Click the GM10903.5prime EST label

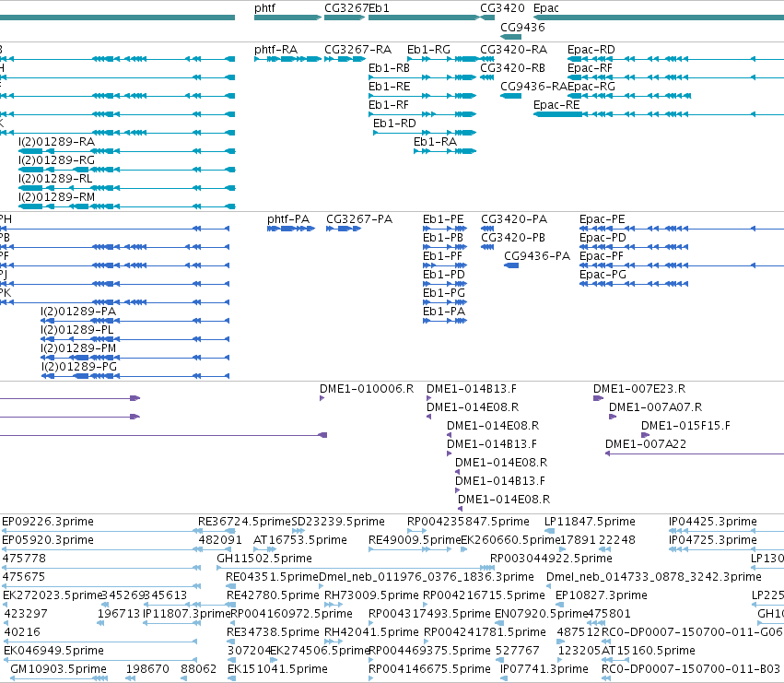[58, 669]
